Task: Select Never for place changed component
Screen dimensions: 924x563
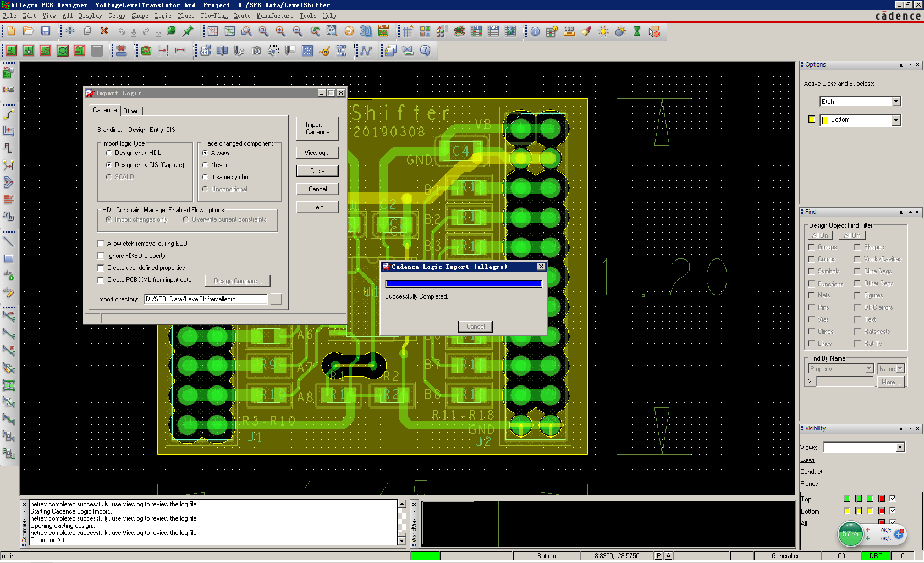Action: (205, 165)
